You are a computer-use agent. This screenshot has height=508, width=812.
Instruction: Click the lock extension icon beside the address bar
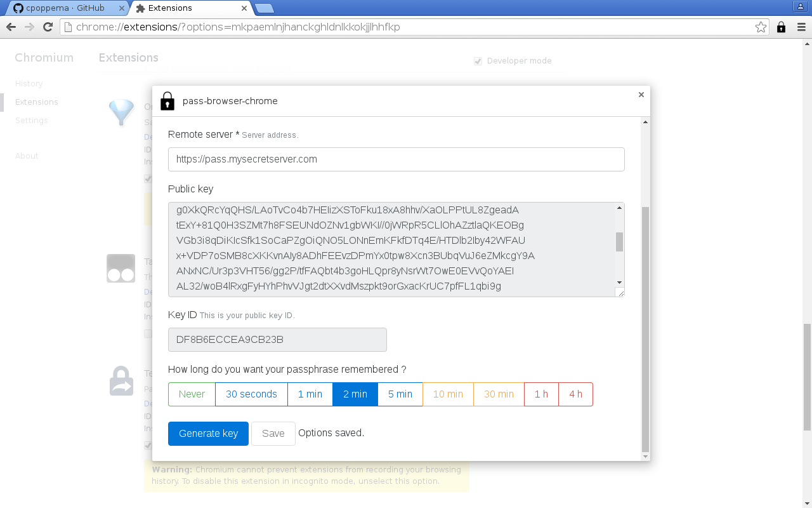pos(780,27)
